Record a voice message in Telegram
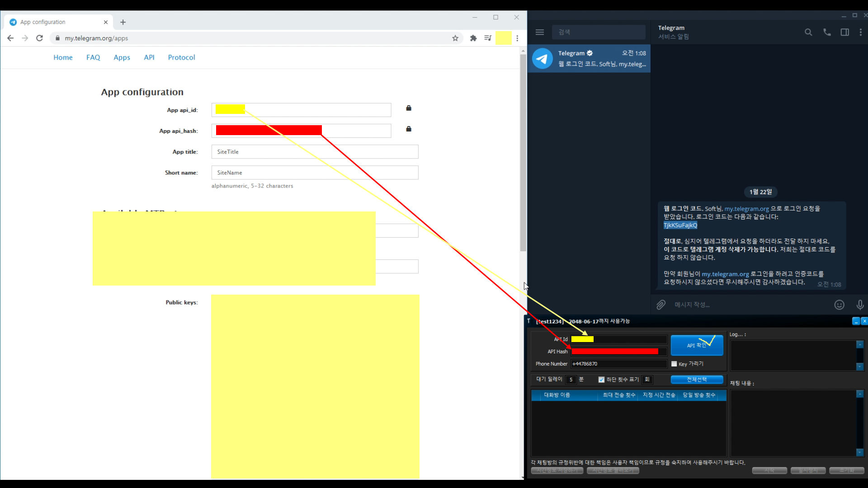The width and height of the screenshot is (868, 488). [x=860, y=305]
